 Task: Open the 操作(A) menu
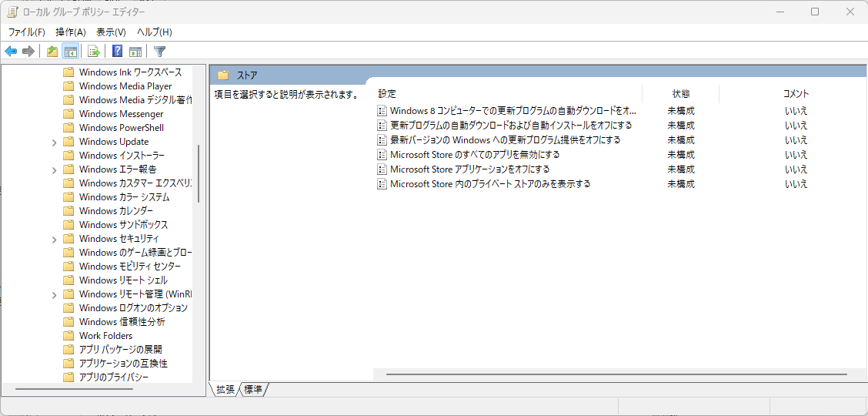[x=71, y=32]
